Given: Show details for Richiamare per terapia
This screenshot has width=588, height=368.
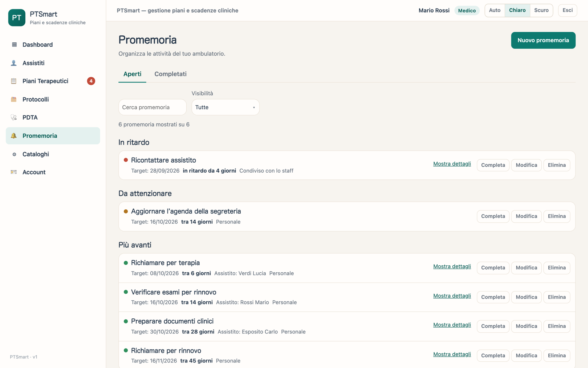Looking at the screenshot, I should pos(452,266).
